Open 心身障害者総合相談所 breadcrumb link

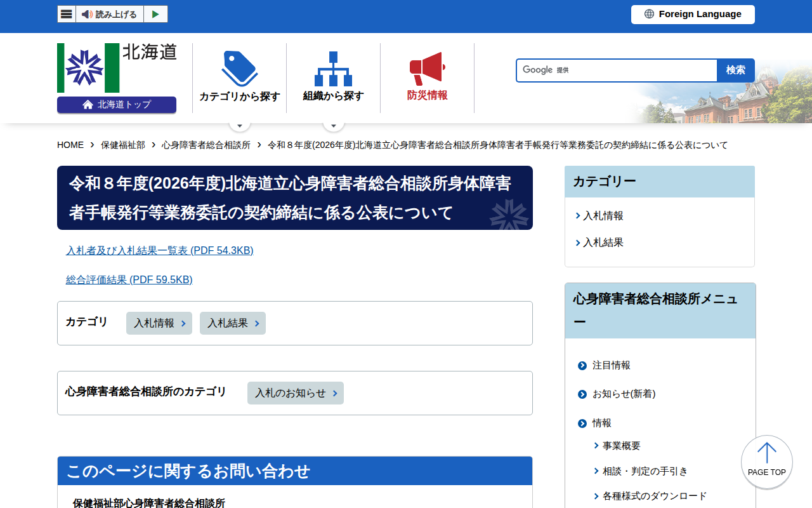[206, 145]
